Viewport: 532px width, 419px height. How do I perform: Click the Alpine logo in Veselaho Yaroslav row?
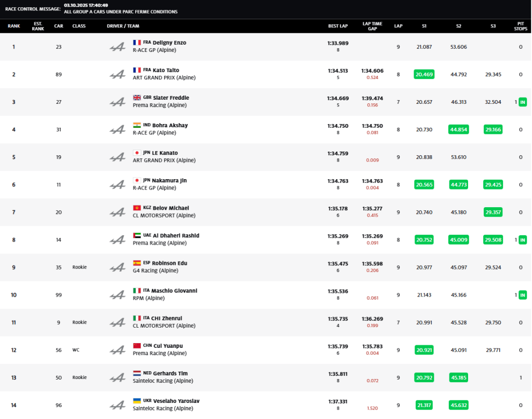[117, 405]
